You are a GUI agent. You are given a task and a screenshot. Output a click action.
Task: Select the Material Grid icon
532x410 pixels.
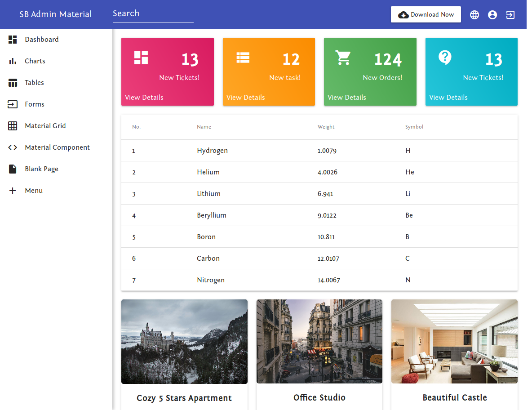coord(13,125)
